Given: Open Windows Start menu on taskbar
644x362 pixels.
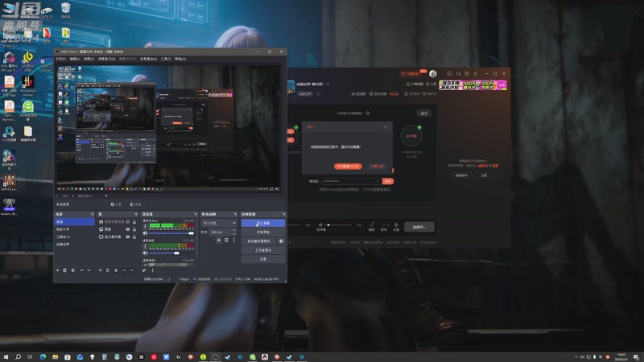Looking at the screenshot, I should pyautogui.click(x=6, y=357).
